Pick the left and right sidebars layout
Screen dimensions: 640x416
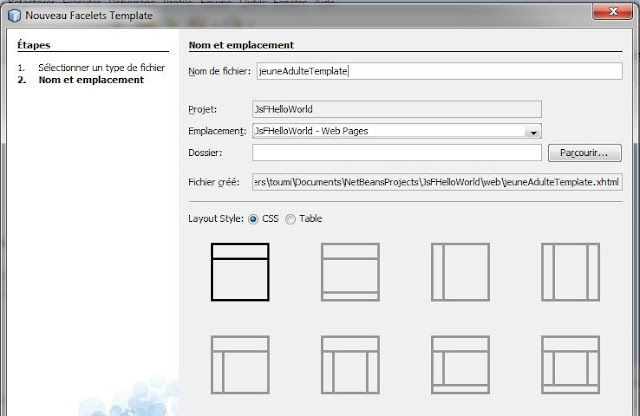point(571,272)
